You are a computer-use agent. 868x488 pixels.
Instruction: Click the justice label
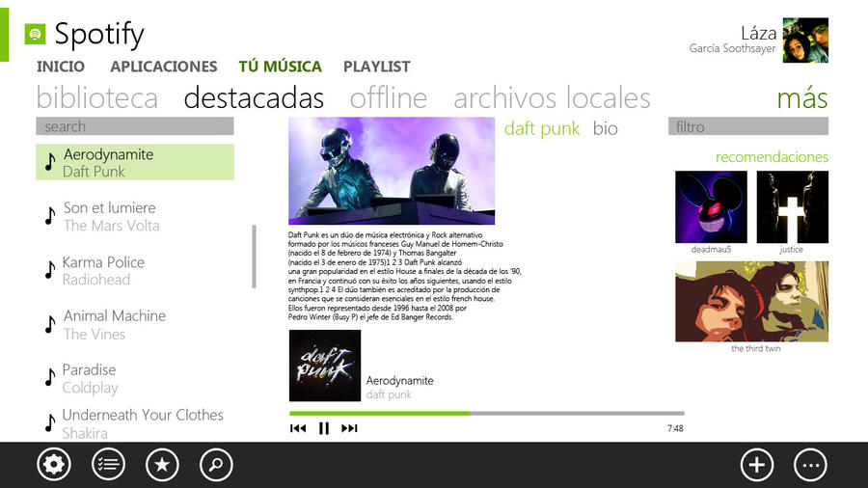coord(792,250)
